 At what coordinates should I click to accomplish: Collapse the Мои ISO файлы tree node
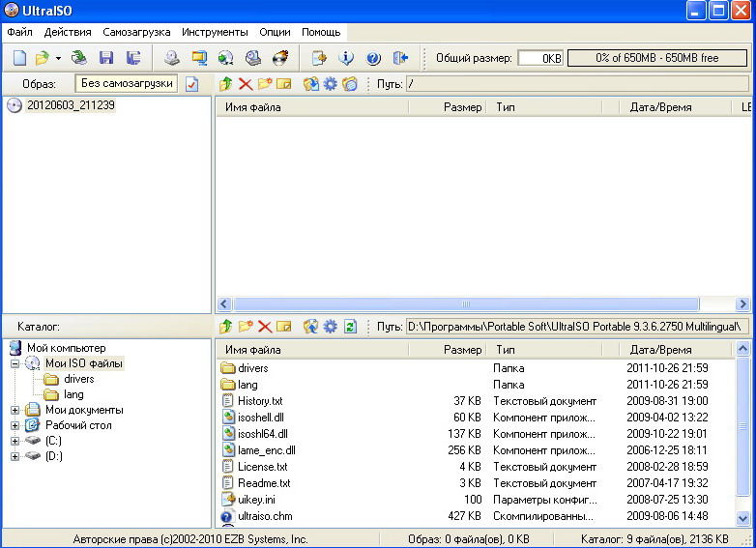coord(15,363)
